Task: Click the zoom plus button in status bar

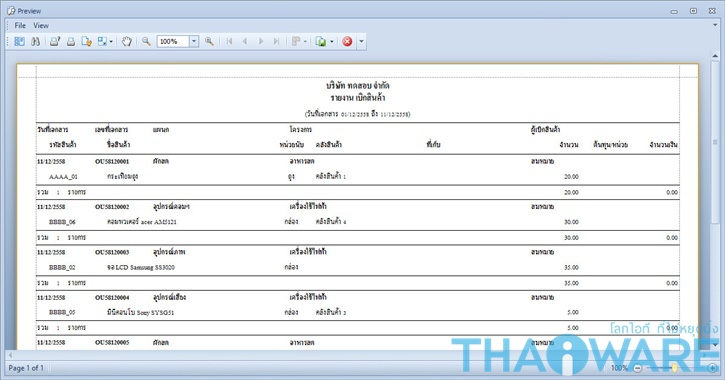Action: coord(712,368)
